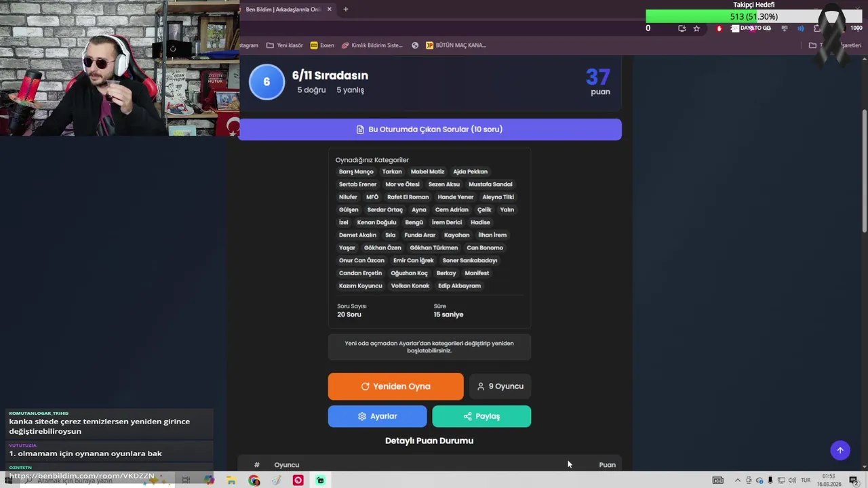Select the Cem Adrian category tag
Screen dimensions: 868x488
452,209
